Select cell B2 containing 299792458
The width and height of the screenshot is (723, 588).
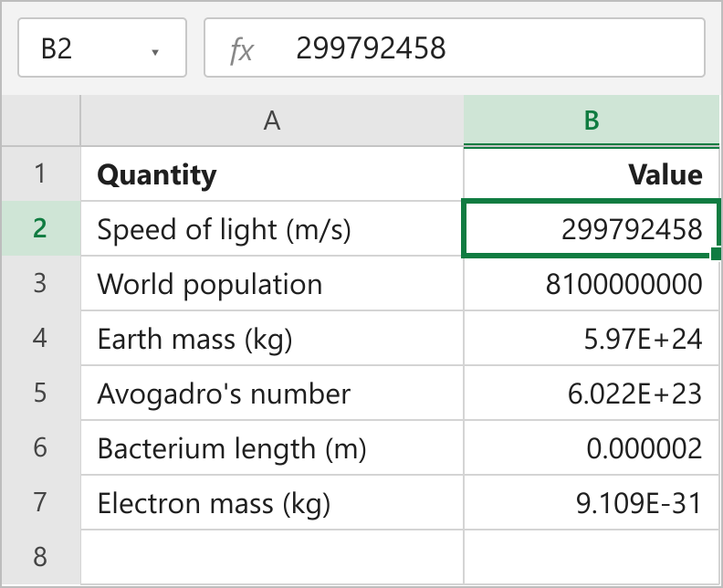592,228
